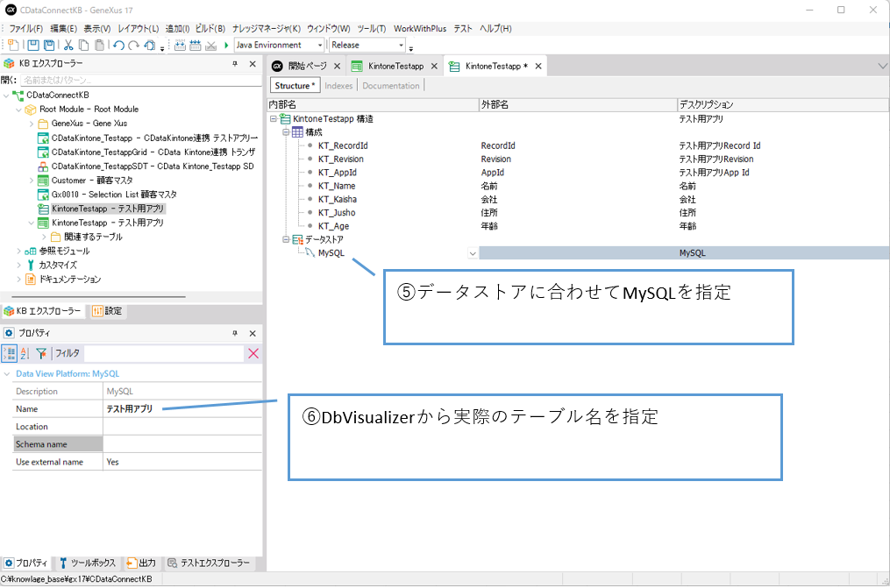Click the Rebuild All toolbar icon
The width and height of the screenshot is (890, 588).
coord(196,46)
